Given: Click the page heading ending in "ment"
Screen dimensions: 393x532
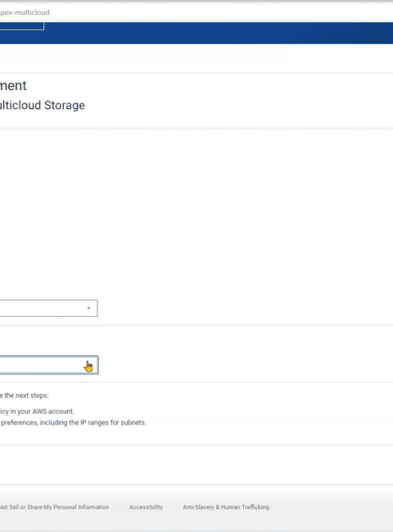Looking at the screenshot, I should click(13, 85).
